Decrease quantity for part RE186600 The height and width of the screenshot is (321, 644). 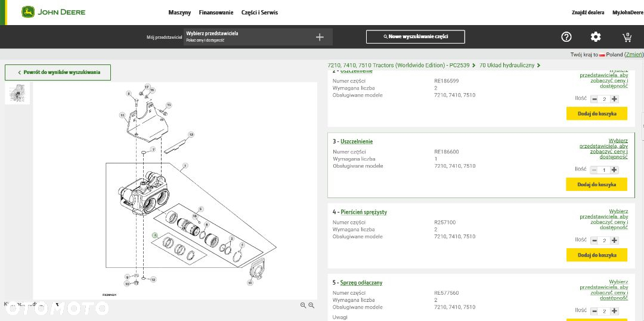coord(595,169)
